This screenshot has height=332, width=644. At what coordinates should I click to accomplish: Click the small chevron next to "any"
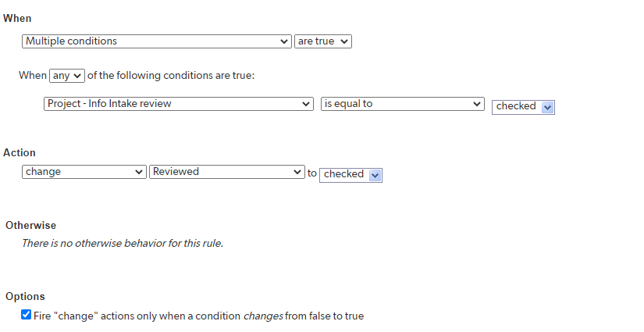click(x=77, y=76)
